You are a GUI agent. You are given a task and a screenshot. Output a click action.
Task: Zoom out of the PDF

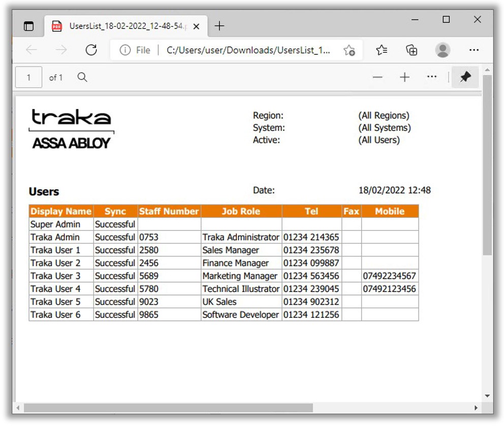[377, 77]
